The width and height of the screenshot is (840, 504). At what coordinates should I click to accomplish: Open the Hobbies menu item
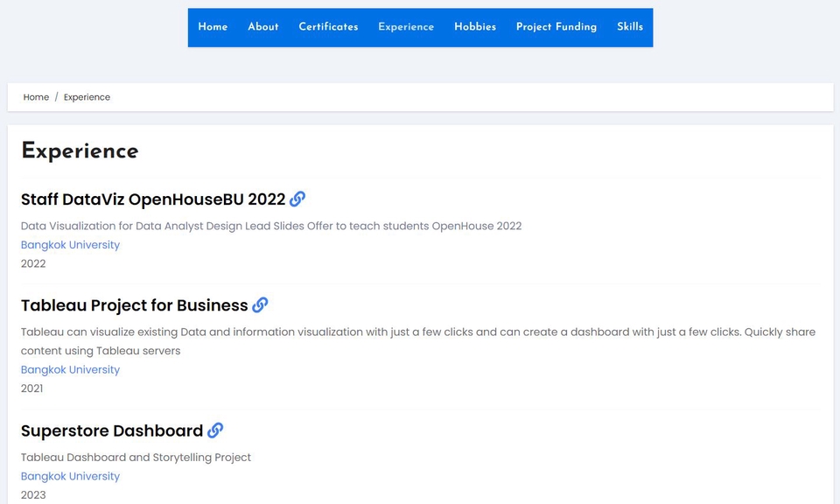(475, 27)
